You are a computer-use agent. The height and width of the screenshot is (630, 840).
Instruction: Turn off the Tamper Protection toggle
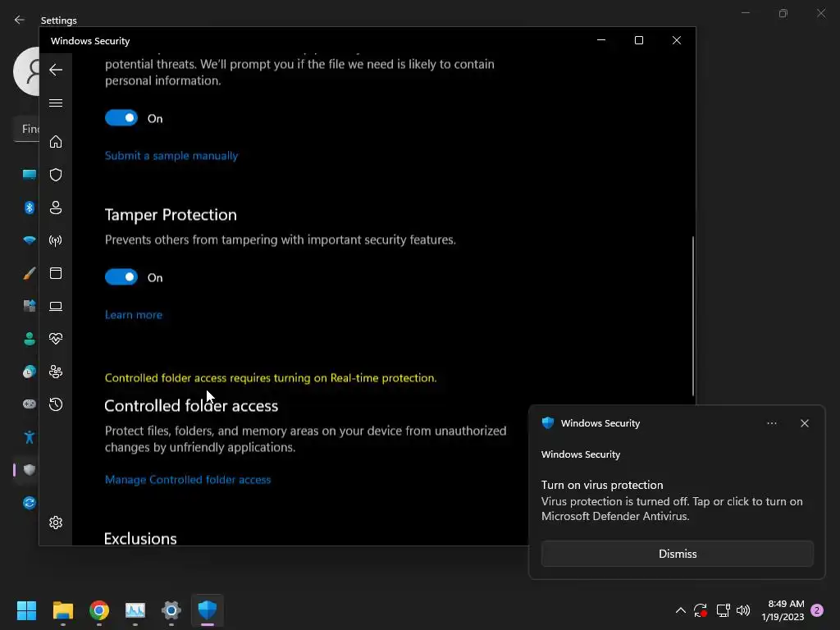121,277
